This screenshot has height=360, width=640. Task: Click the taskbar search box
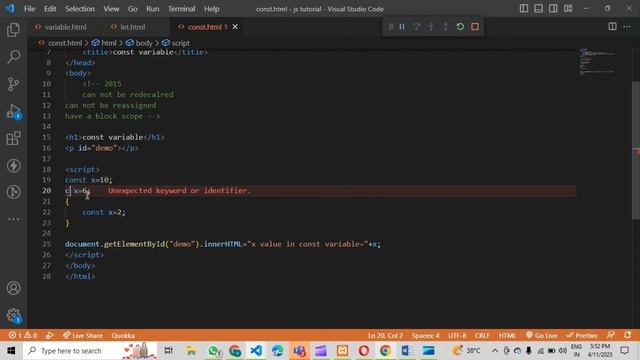pos(90,351)
